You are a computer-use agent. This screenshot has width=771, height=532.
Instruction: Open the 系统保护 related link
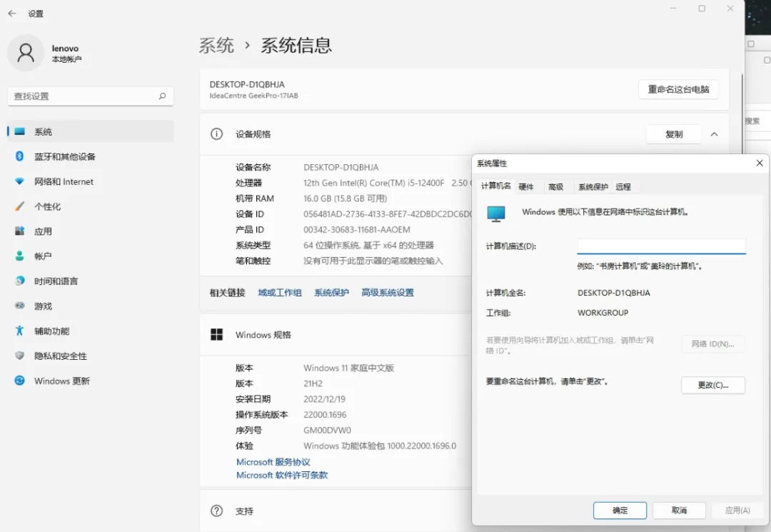point(331,293)
